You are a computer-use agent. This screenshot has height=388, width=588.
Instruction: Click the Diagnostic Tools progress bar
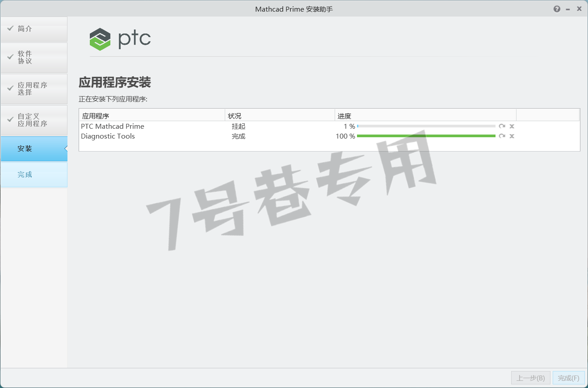426,136
